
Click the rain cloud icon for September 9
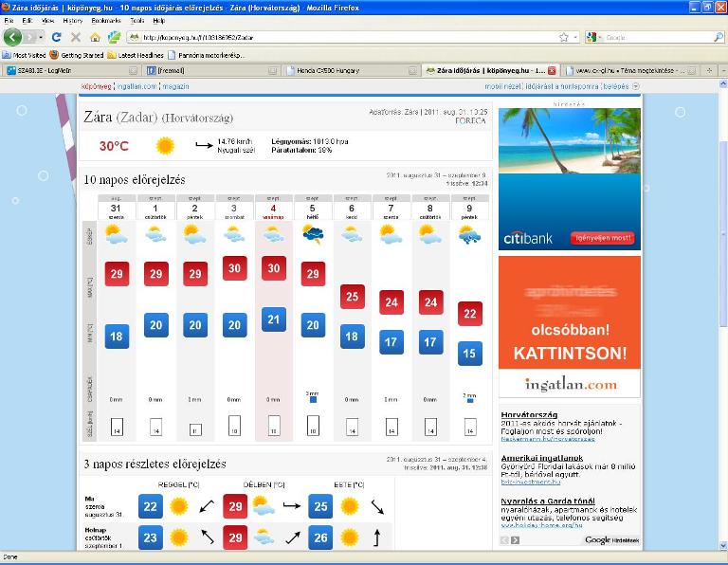(x=468, y=235)
